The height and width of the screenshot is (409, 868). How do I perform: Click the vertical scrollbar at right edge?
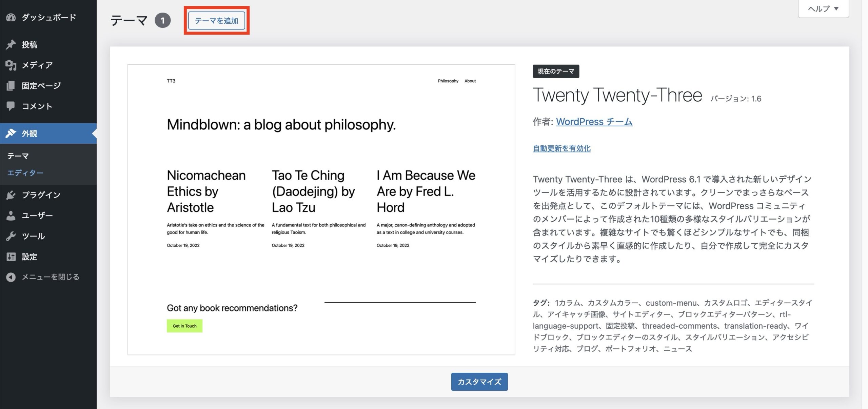[865, 203]
